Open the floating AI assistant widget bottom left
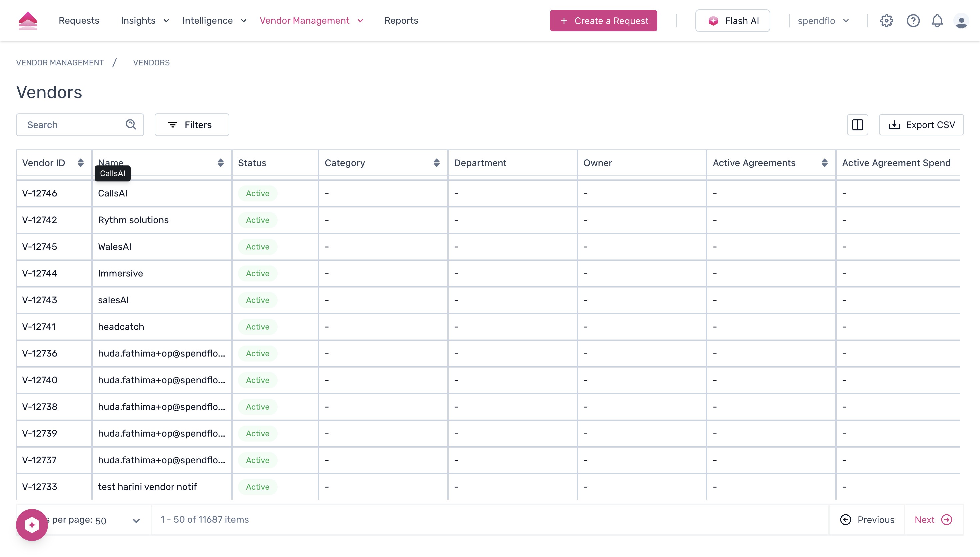Viewport: 980px width, 557px height. tap(32, 525)
